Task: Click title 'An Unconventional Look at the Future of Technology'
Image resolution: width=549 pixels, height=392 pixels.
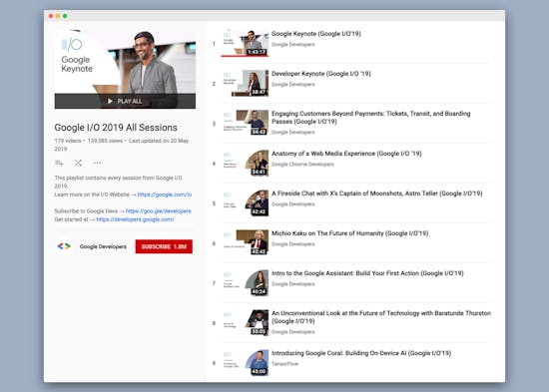Action: (x=381, y=317)
